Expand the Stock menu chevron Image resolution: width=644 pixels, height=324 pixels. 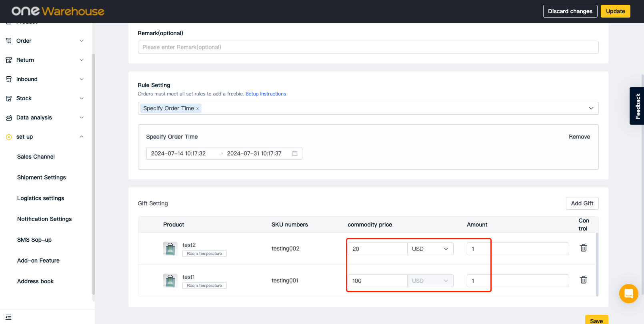pyautogui.click(x=82, y=98)
